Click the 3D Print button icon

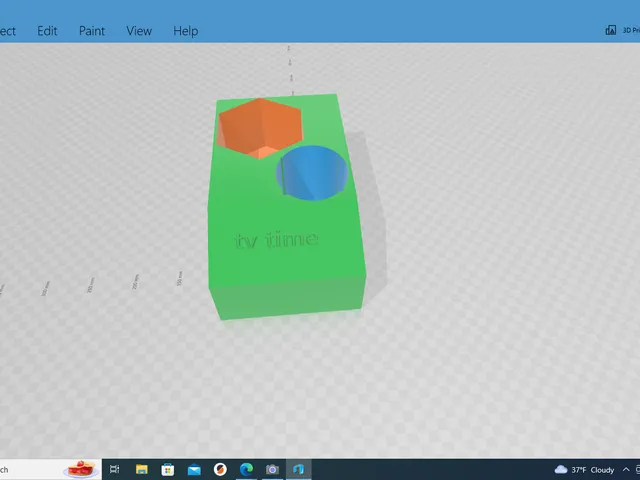pos(611,30)
